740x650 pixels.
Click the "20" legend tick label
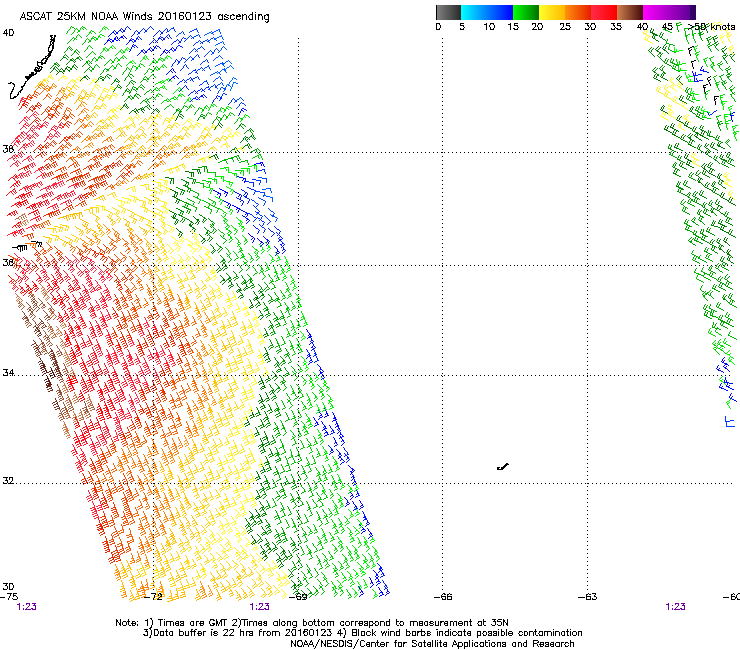click(x=537, y=27)
